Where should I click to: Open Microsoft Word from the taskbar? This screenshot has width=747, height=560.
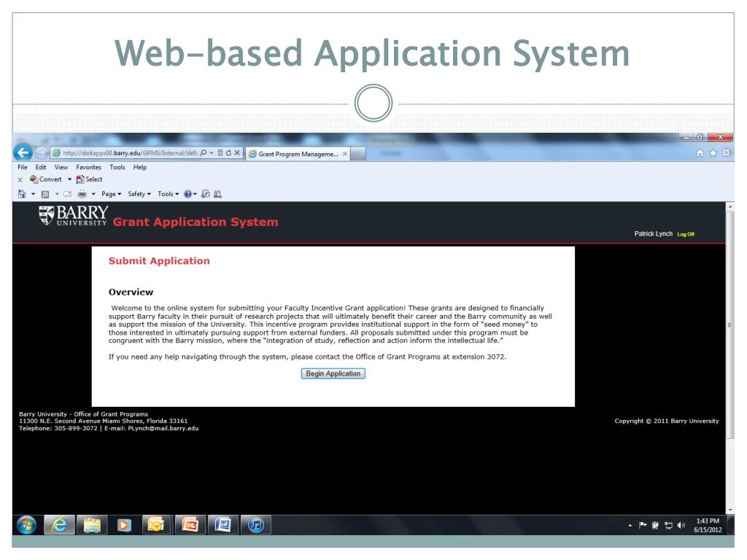222,525
